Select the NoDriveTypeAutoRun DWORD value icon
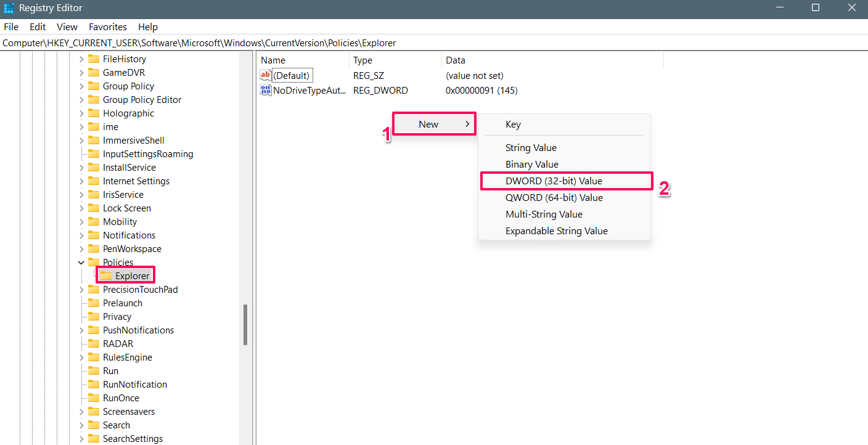The width and height of the screenshot is (868, 445). coord(266,91)
